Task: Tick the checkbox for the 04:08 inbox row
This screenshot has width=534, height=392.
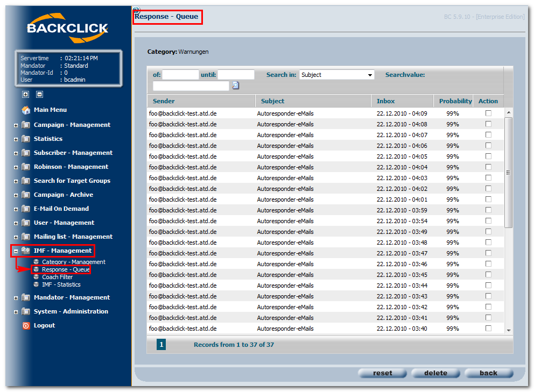Action: (x=488, y=124)
